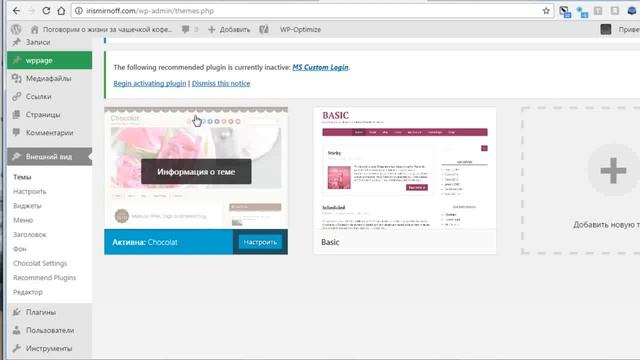
Task: Click the Yoast SEO icon in admin bar
Action: tap(264, 29)
